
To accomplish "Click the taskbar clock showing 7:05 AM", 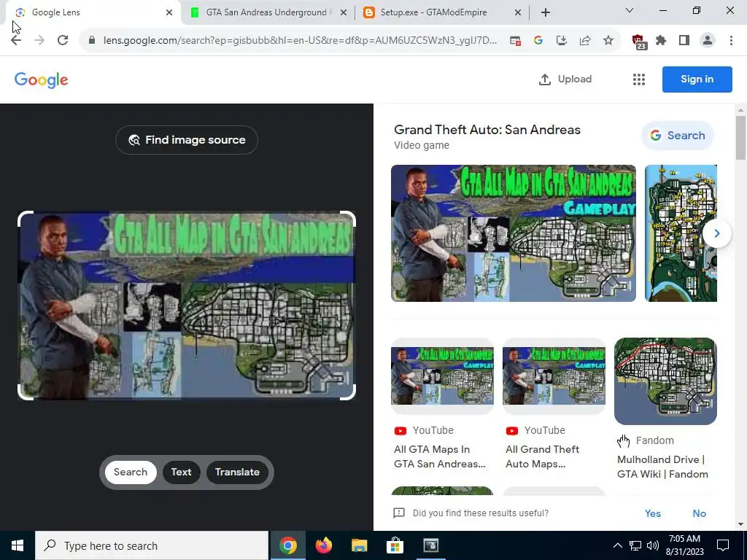I will pyautogui.click(x=684, y=545).
